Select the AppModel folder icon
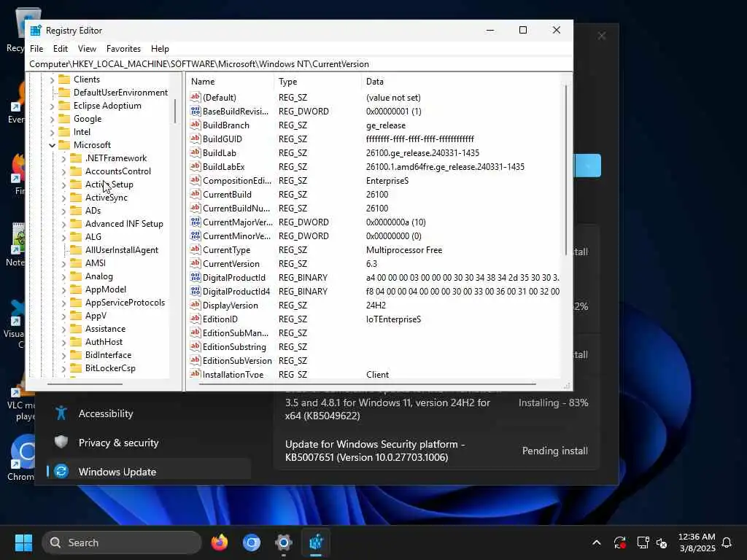This screenshot has width=747, height=560. (x=76, y=289)
